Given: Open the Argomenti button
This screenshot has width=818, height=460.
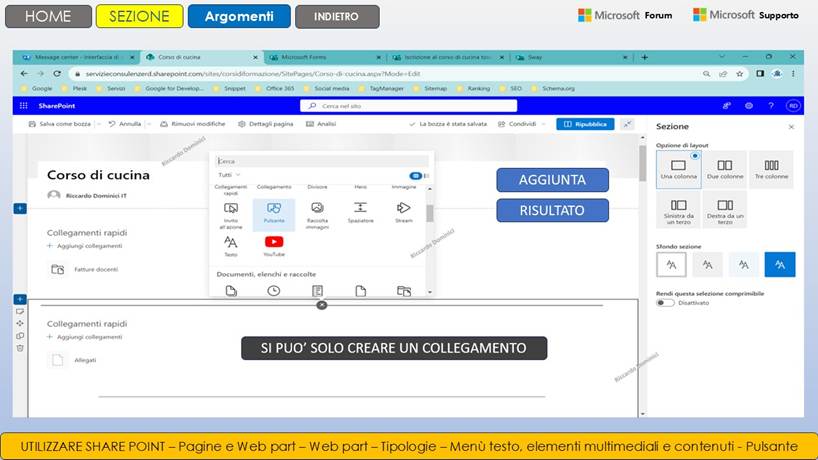Looking at the screenshot, I should [239, 16].
